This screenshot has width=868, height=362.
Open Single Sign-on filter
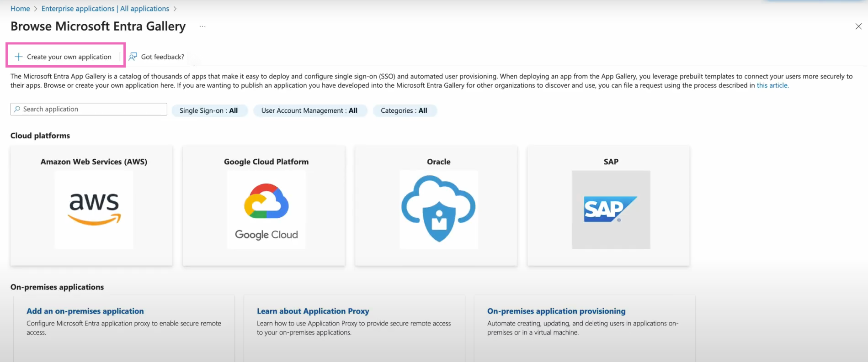[209, 110]
